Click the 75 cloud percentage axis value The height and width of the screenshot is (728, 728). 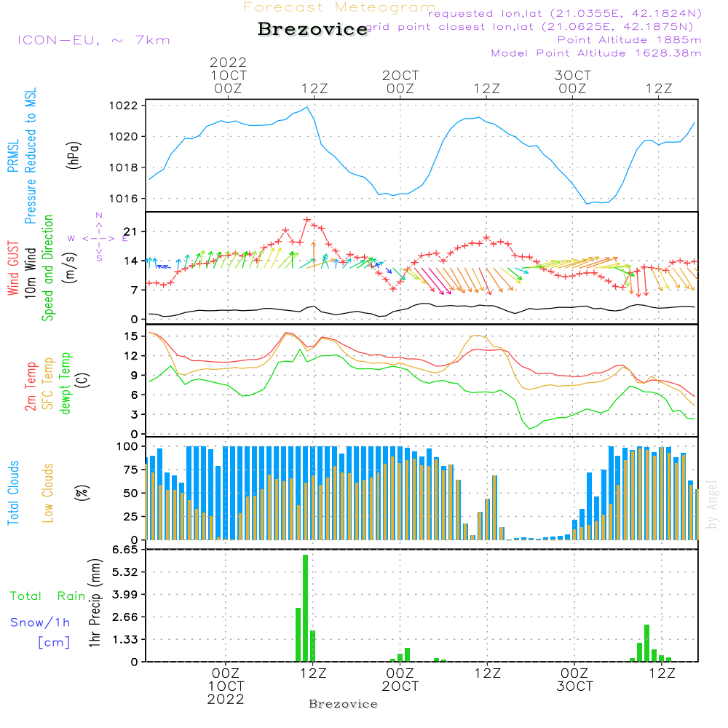tap(131, 470)
